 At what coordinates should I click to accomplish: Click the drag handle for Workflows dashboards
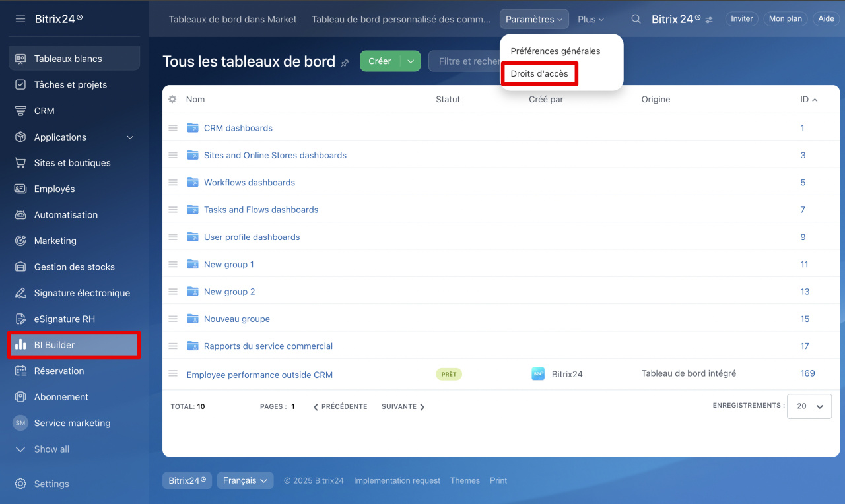coord(173,183)
